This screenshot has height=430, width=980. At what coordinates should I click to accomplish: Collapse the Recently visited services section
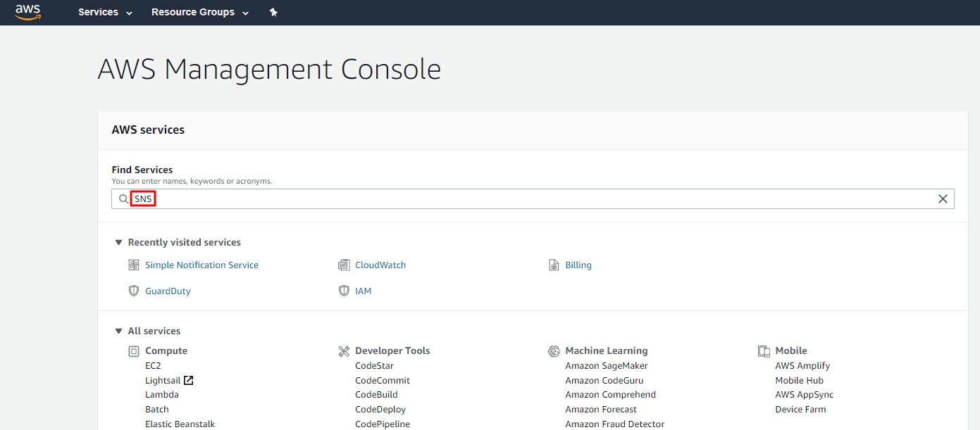pyautogui.click(x=118, y=243)
